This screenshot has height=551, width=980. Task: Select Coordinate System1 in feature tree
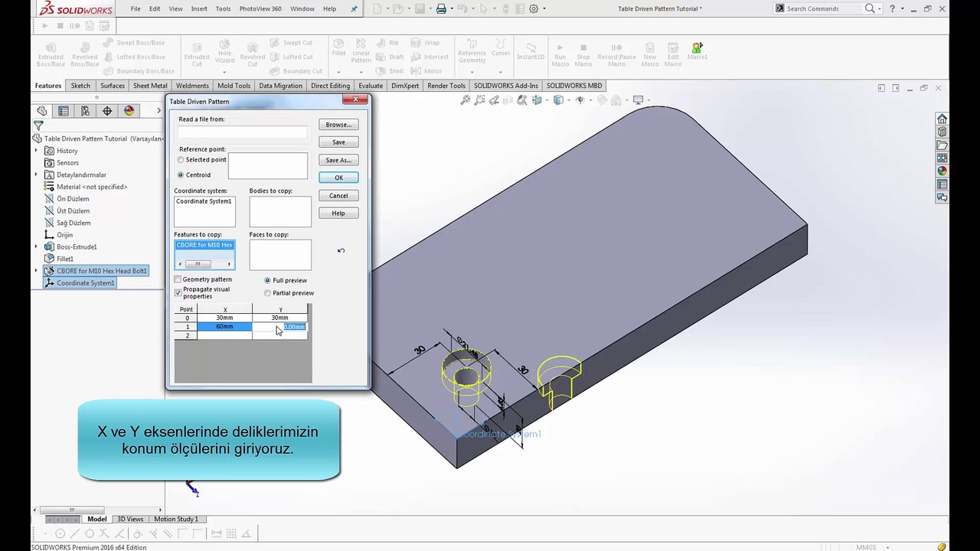(85, 283)
